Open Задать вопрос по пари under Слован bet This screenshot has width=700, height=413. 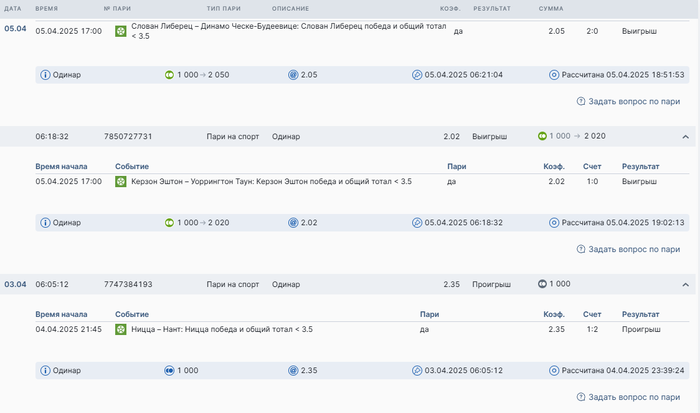tap(628, 101)
